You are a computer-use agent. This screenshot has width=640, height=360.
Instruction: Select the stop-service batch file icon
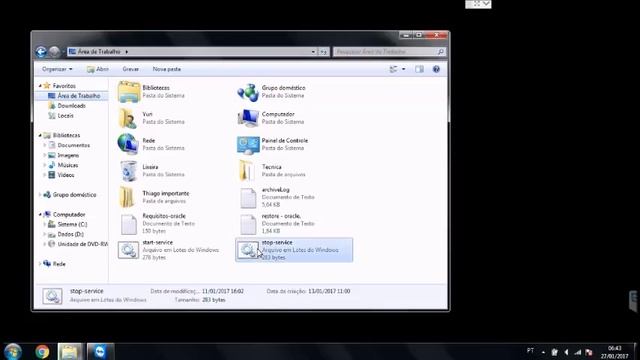coord(248,250)
